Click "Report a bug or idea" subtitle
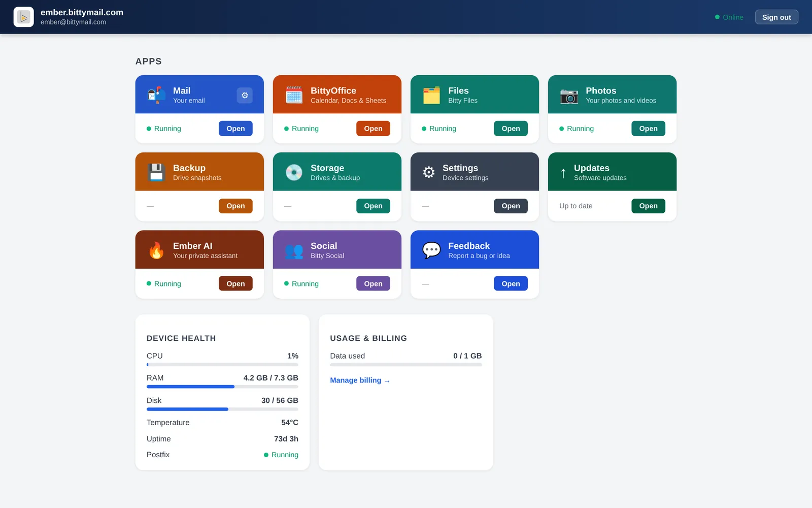This screenshot has width=812, height=508. [479, 256]
